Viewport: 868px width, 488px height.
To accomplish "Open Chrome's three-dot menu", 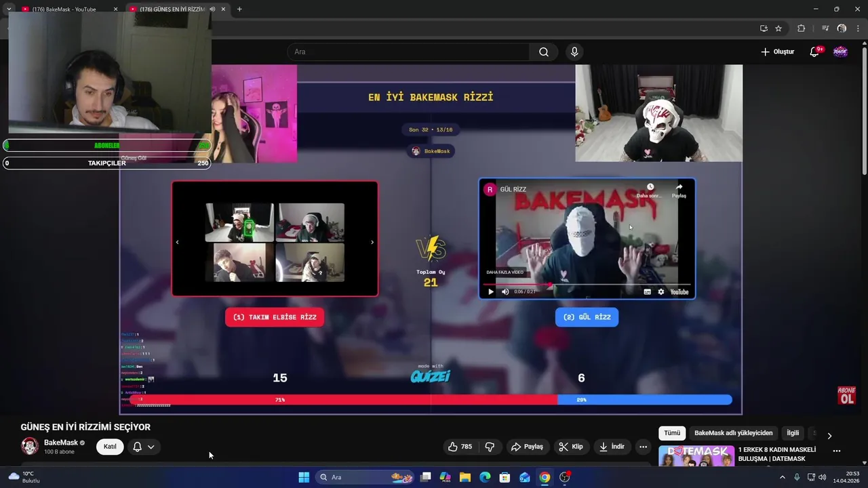I will [x=858, y=28].
